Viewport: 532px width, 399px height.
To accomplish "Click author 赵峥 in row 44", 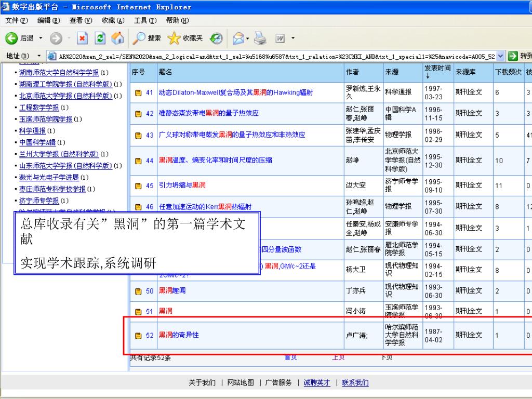I will [352, 160].
